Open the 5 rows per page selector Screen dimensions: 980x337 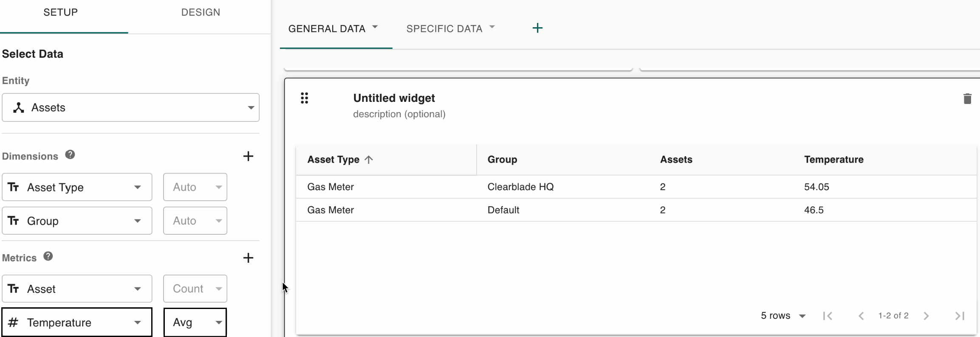tap(782, 316)
